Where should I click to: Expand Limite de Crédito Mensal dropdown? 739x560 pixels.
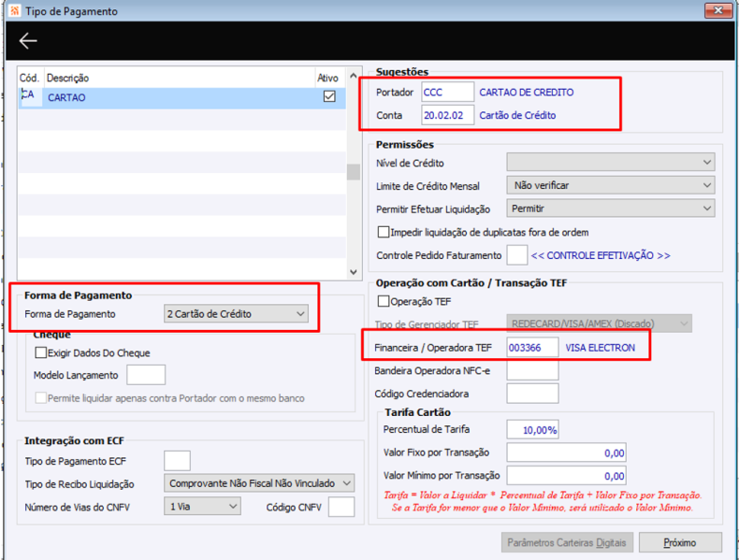pyautogui.click(x=611, y=185)
